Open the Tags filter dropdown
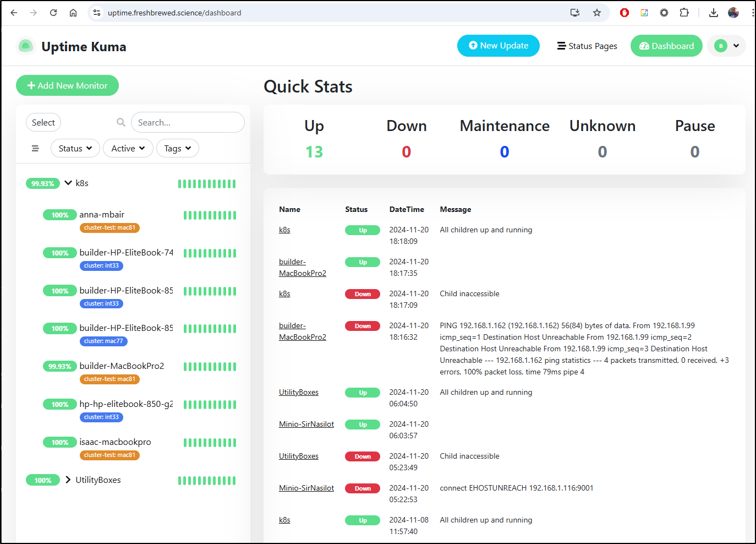 point(178,148)
